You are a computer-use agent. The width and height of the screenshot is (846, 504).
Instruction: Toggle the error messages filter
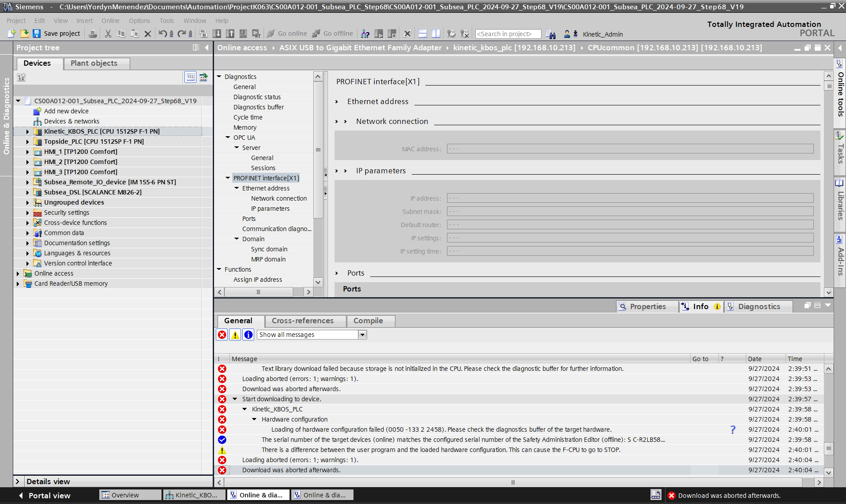click(222, 335)
